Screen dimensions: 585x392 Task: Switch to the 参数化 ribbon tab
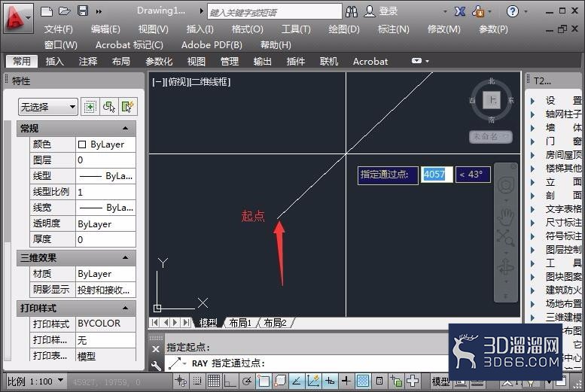click(159, 61)
